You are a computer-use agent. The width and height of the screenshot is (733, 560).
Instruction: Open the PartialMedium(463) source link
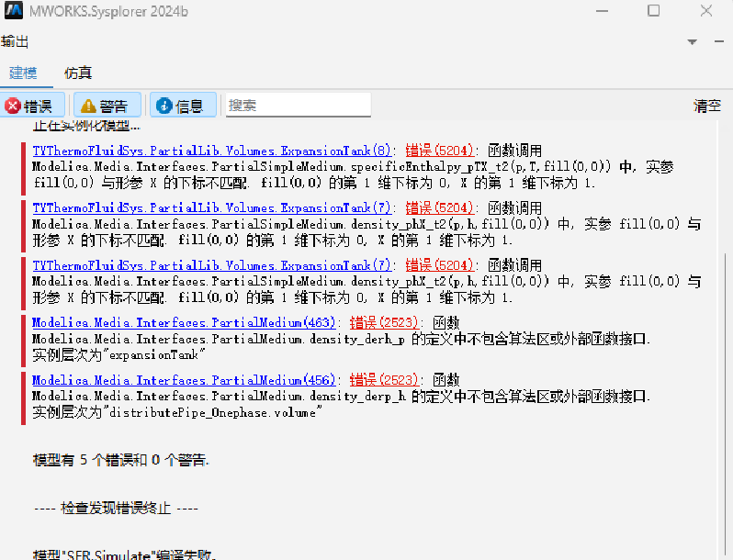pos(184,322)
